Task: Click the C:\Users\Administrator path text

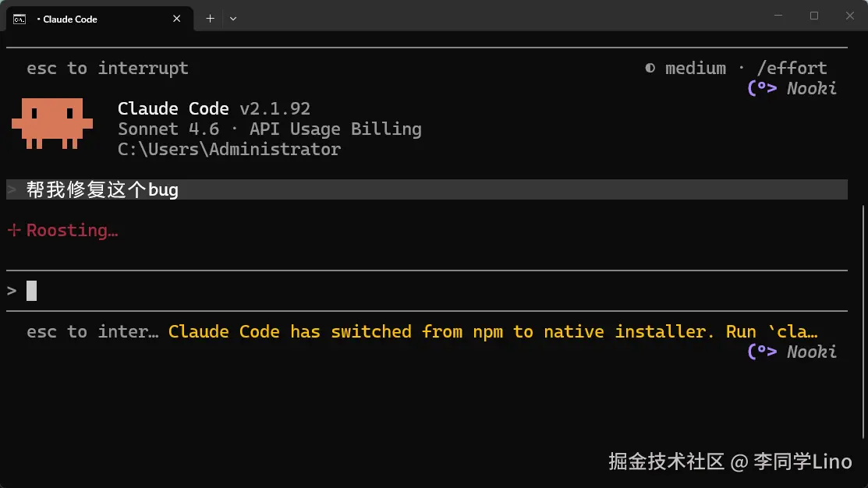Action: 229,150
